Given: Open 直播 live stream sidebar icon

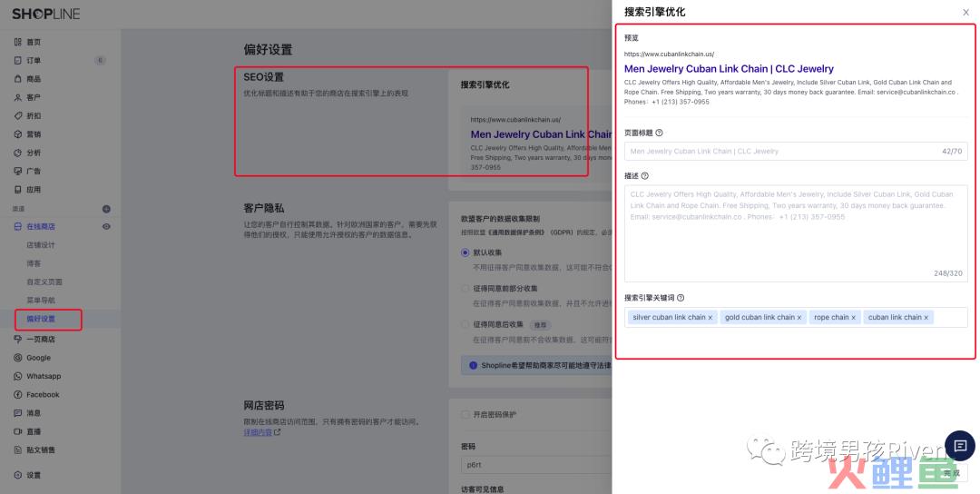Looking at the screenshot, I should click(x=17, y=431).
